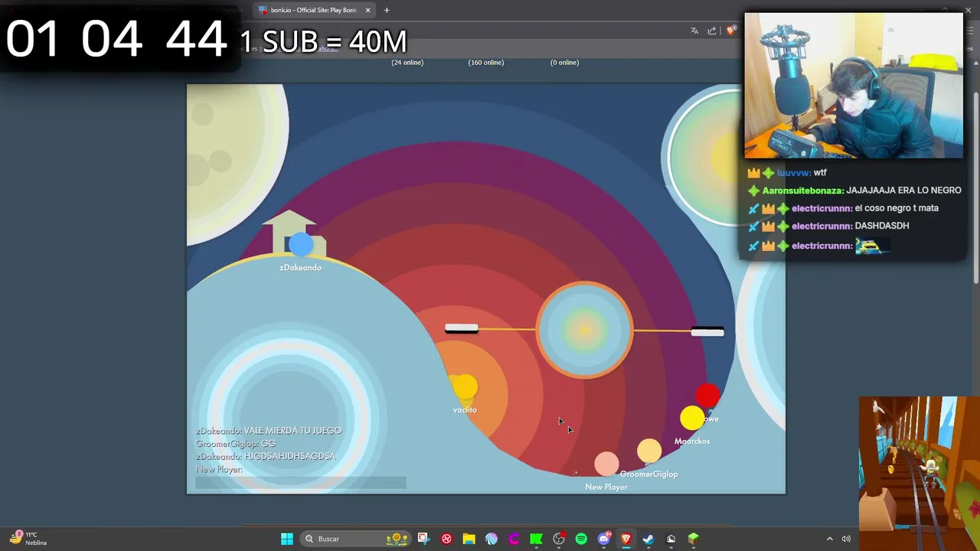Open File Explorer from the taskbar

click(x=469, y=539)
